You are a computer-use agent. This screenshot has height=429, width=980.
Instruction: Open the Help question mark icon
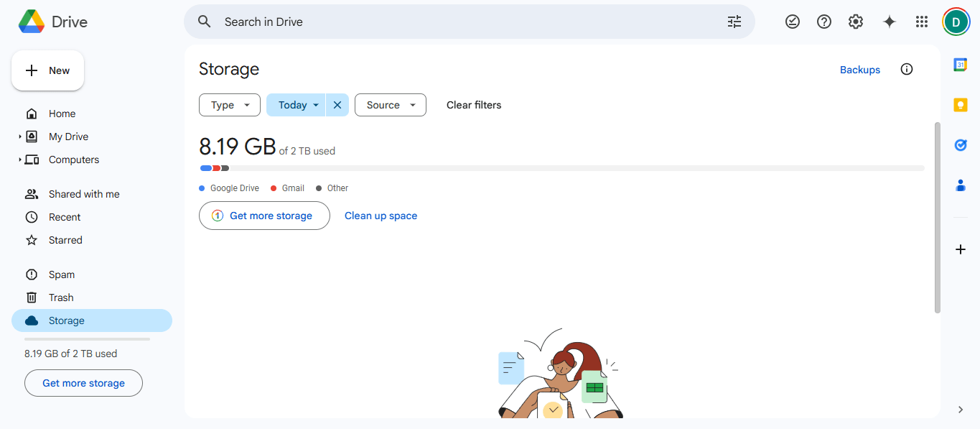824,22
